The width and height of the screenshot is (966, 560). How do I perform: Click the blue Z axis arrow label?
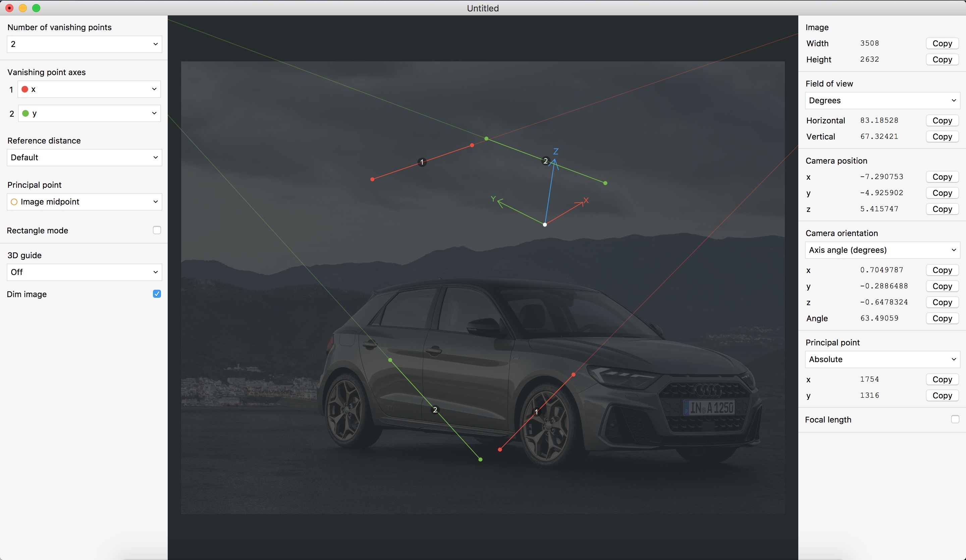[555, 152]
